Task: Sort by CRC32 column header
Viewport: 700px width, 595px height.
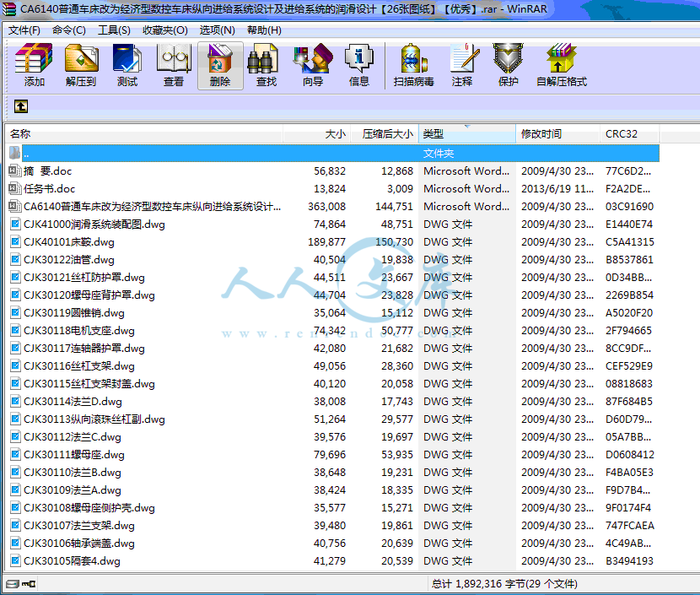Action: (x=630, y=133)
